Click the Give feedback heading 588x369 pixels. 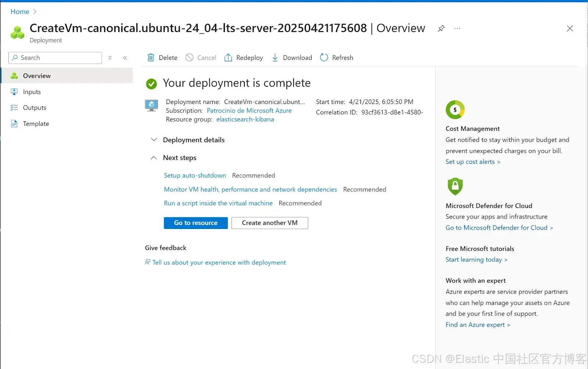click(165, 248)
